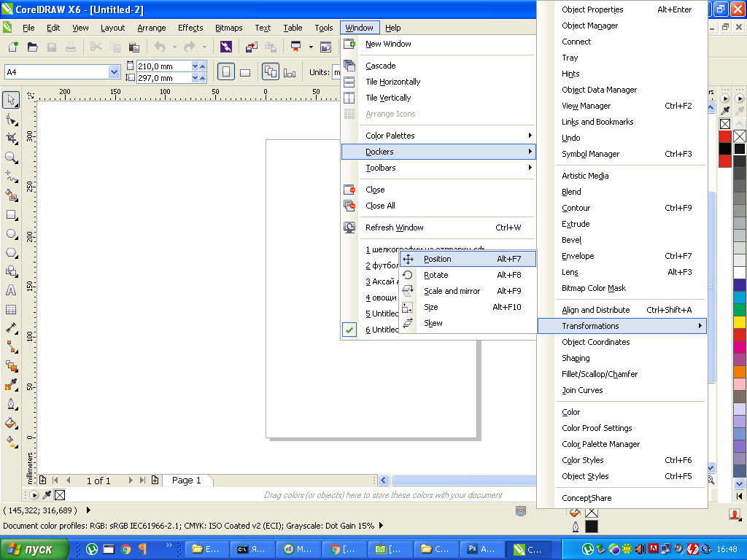
Task: Select the Crop tool
Action: pyautogui.click(x=11, y=139)
